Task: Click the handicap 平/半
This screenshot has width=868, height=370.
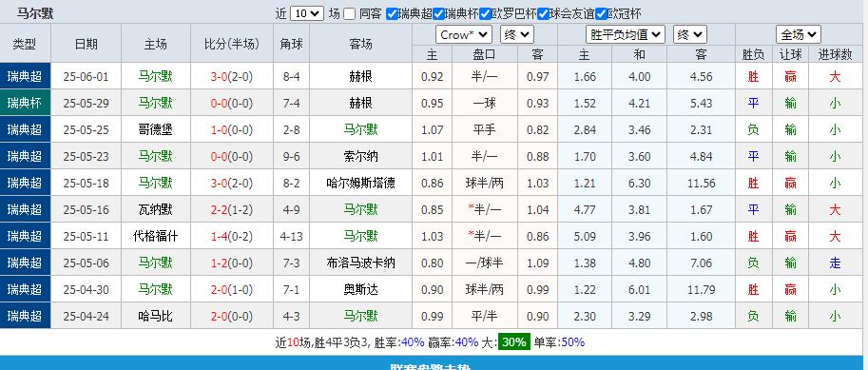Action: [x=484, y=316]
